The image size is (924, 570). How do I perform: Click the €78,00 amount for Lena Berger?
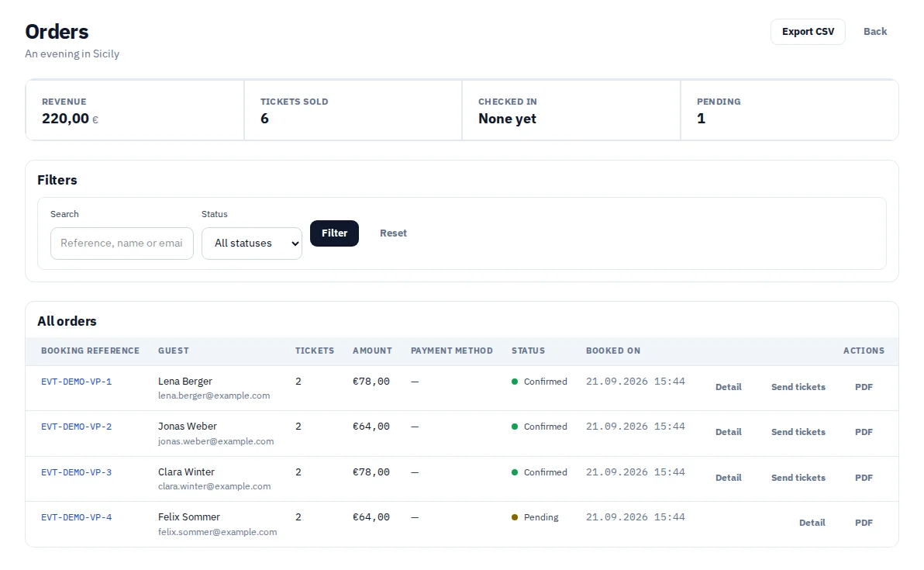371,382
